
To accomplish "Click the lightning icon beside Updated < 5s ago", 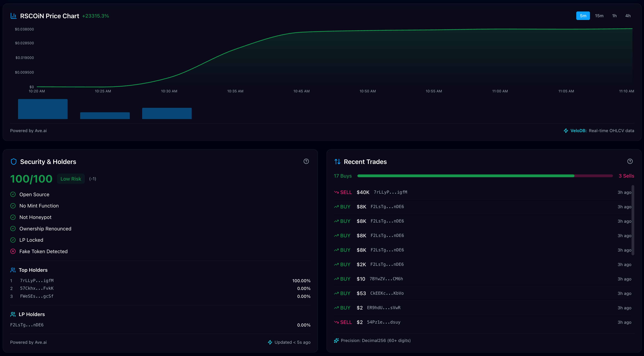I will [270, 342].
